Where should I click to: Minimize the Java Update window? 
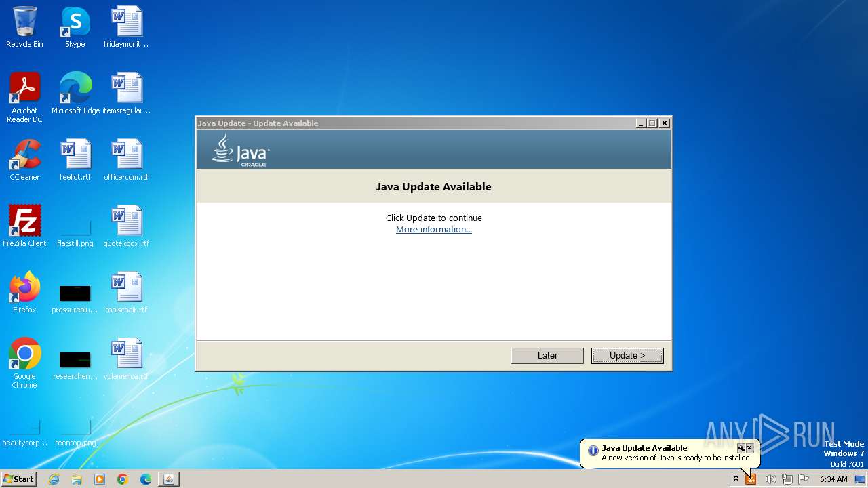click(641, 123)
